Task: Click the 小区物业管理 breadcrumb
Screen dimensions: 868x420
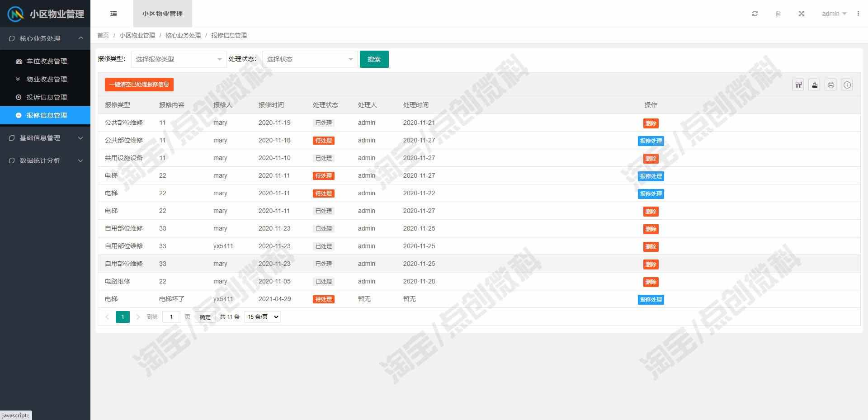Action: pos(137,35)
